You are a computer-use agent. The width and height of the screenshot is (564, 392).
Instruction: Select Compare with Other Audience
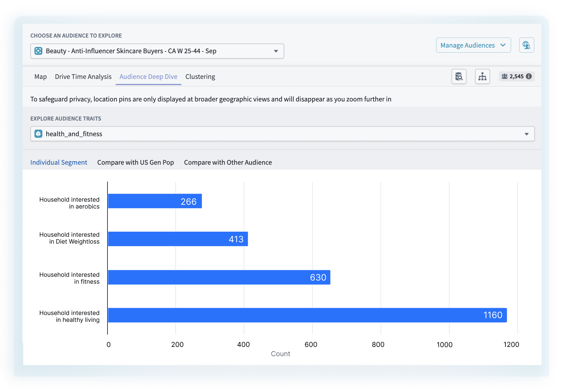[228, 162]
